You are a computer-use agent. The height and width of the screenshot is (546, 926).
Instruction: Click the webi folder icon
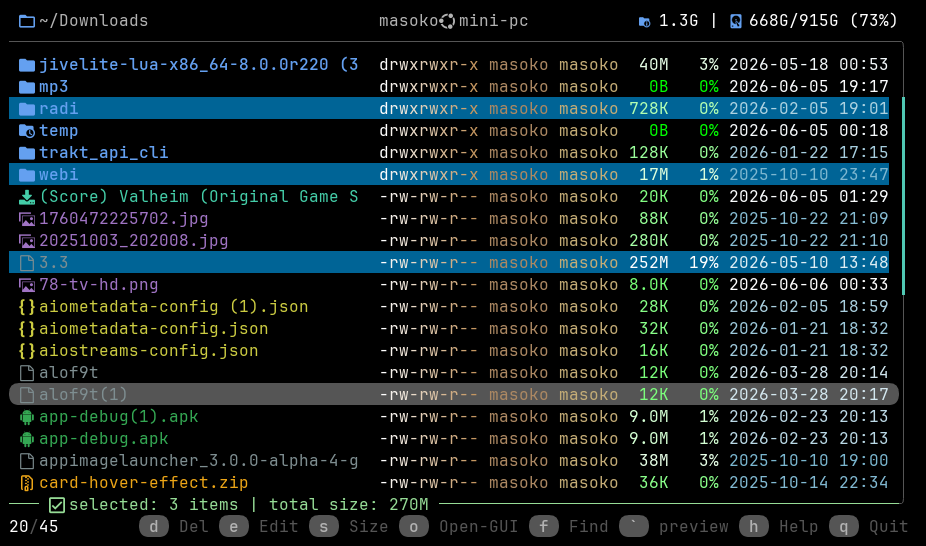tap(27, 175)
